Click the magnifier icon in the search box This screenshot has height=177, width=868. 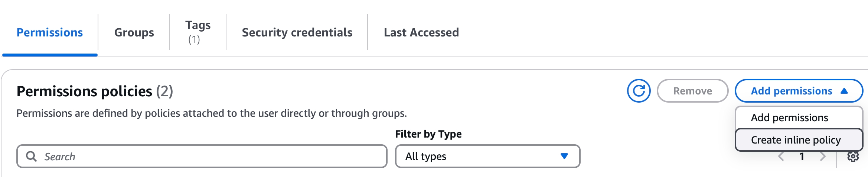[32, 157]
